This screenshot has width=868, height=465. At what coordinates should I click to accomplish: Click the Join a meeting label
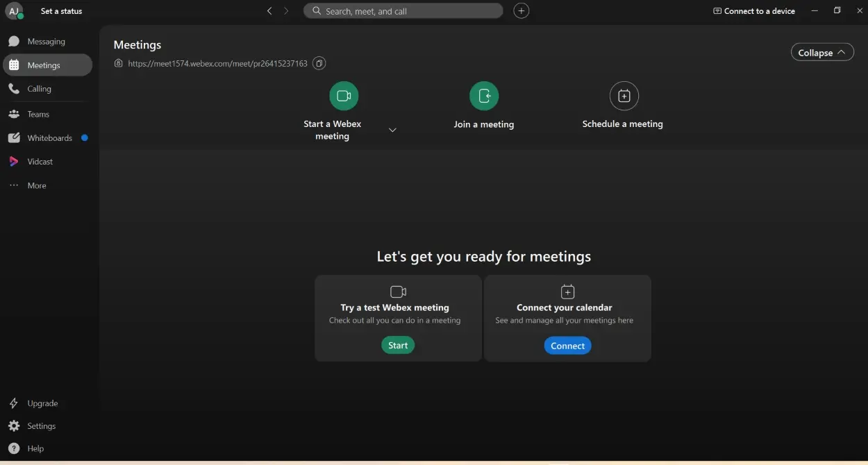click(484, 124)
